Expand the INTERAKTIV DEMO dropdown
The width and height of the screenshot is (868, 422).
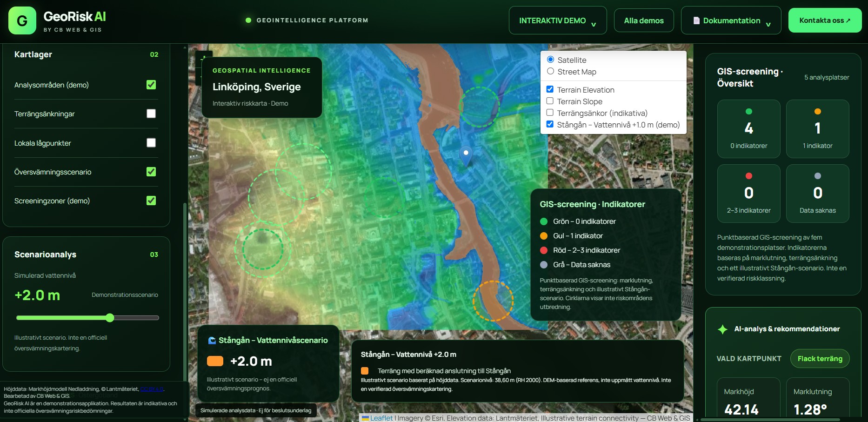[558, 20]
